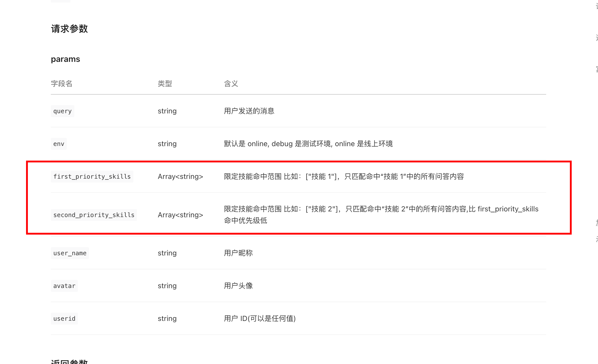Select the query field name code tag
This screenshot has width=598, height=364.
(x=62, y=111)
